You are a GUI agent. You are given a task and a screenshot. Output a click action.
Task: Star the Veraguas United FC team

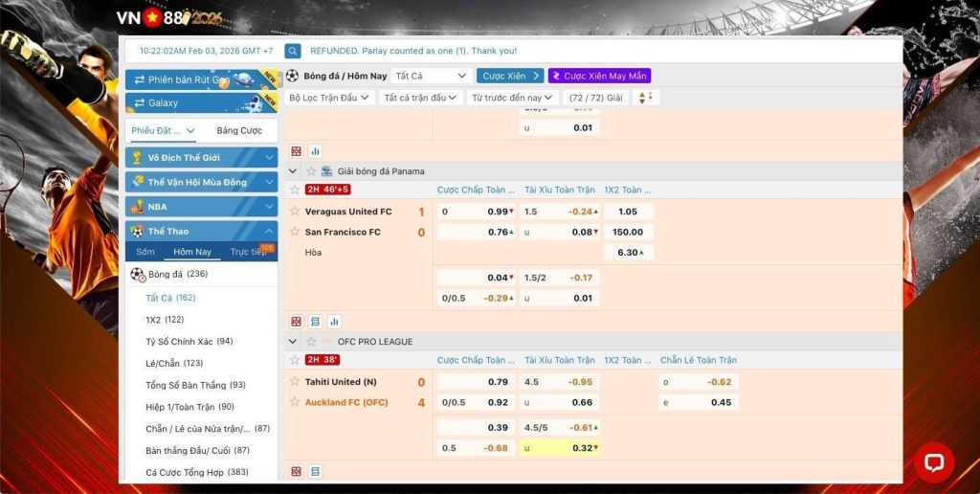click(295, 212)
